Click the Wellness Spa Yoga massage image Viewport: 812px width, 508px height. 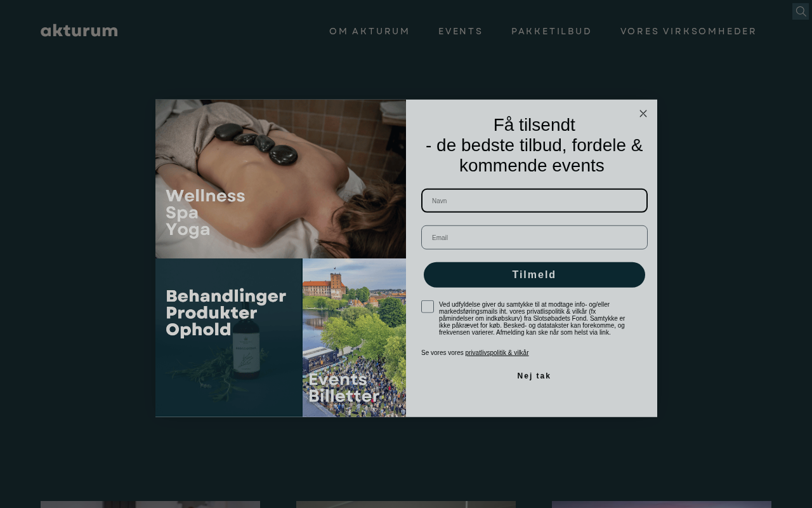pos(280,179)
